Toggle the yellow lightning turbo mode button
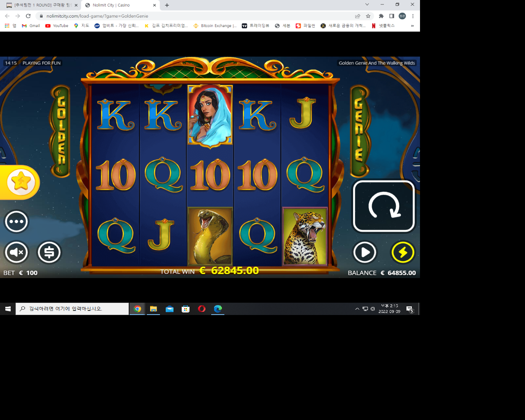The image size is (525, 420). pyautogui.click(x=403, y=252)
